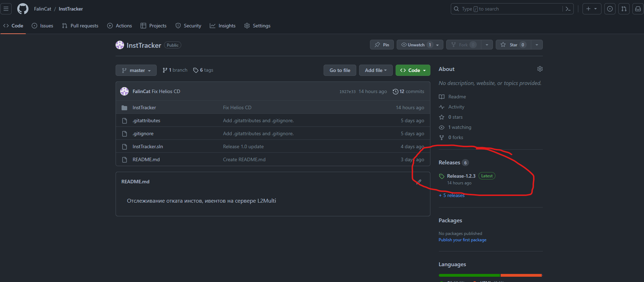The image size is (644, 282).
Task: Open the + 5 releases link
Action: (x=452, y=196)
